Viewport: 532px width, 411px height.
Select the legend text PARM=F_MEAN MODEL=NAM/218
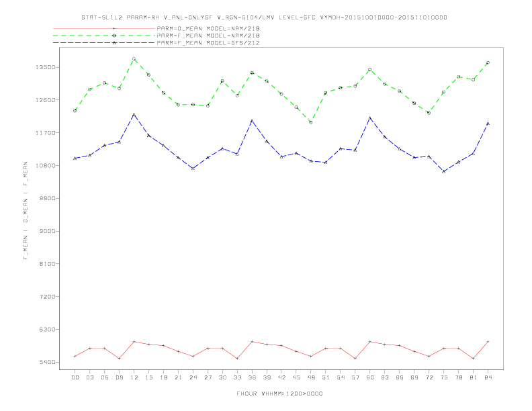click(208, 36)
